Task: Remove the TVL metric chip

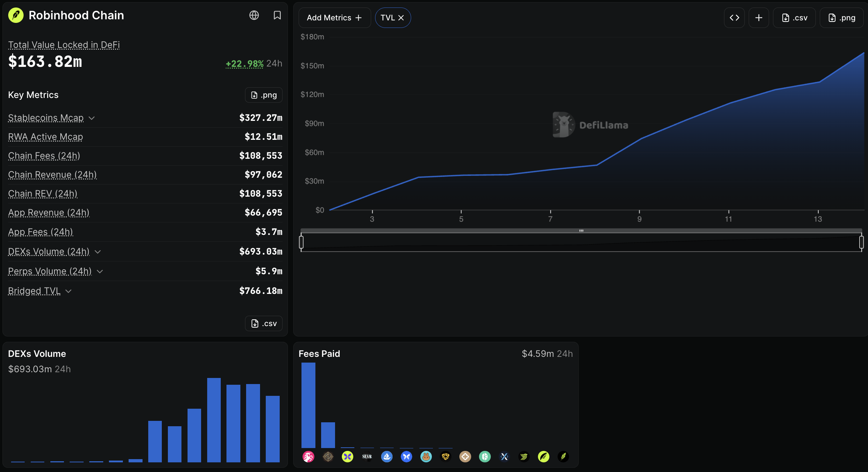Action: click(x=401, y=18)
